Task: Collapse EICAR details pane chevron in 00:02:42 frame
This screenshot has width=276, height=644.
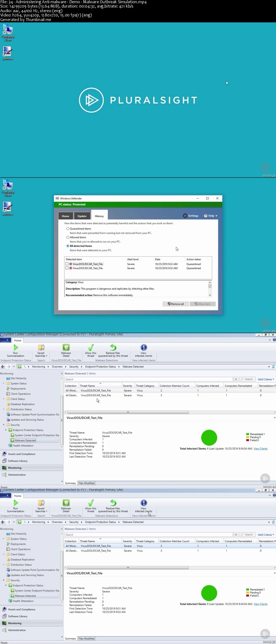Action: tap(274, 418)
